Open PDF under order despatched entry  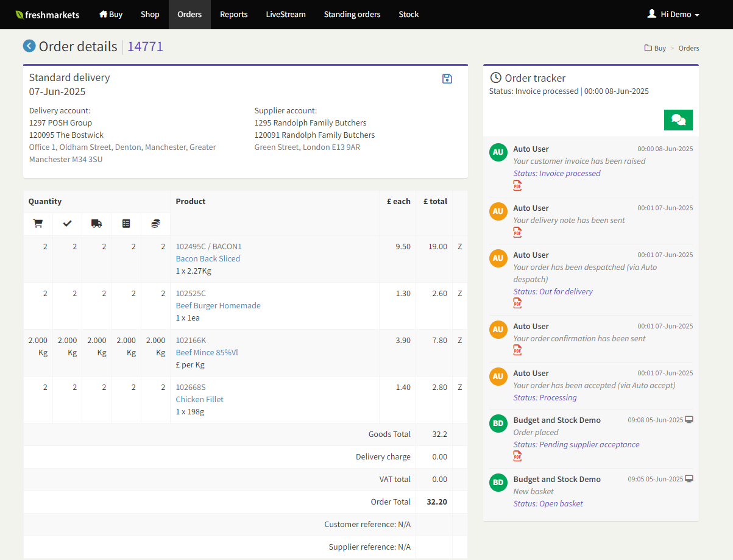(x=517, y=303)
